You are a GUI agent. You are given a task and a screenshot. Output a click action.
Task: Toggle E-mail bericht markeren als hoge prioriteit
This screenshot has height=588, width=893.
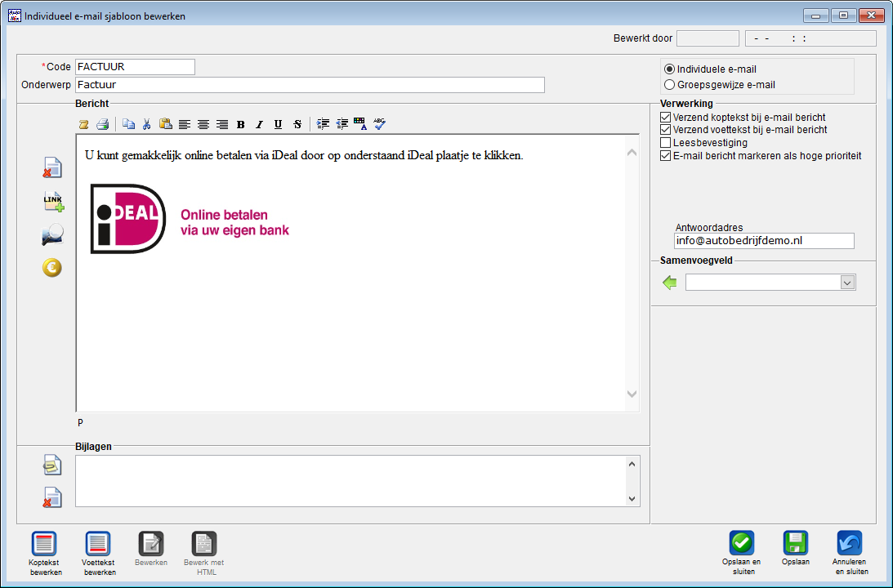click(665, 156)
